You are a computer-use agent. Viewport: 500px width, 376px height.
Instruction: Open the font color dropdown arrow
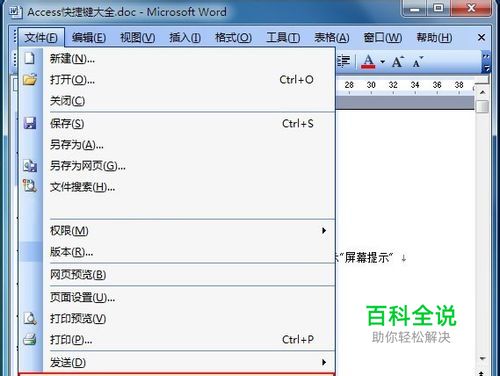382,62
